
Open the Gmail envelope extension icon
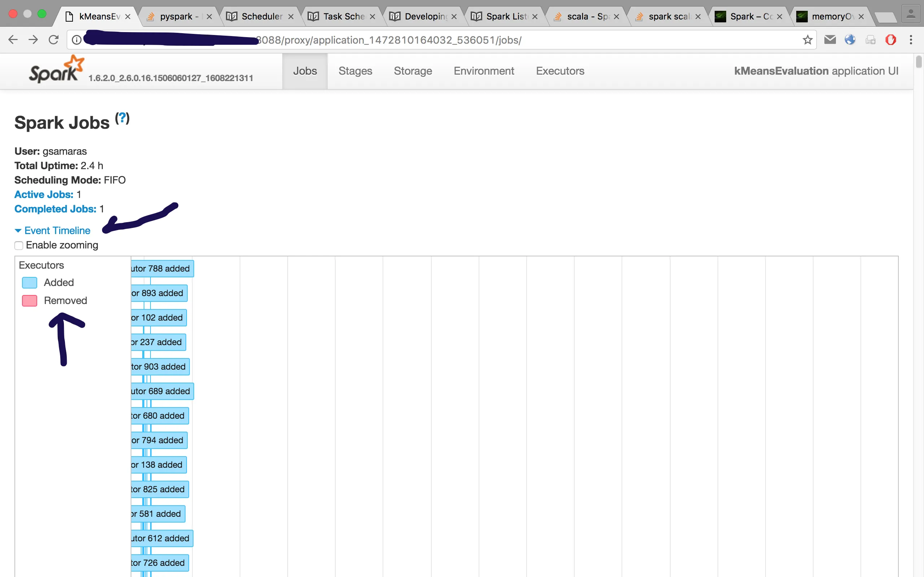point(830,40)
